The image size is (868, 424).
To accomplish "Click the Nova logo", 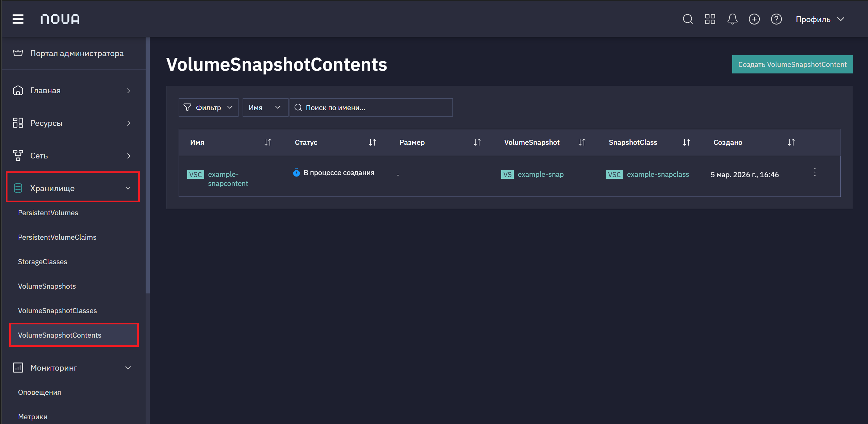I will (x=60, y=19).
